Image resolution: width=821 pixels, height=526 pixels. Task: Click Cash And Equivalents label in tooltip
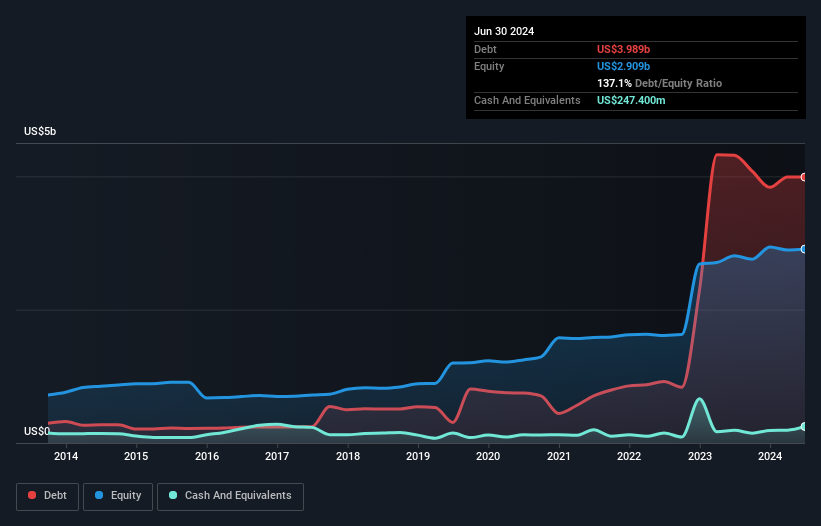coord(527,100)
